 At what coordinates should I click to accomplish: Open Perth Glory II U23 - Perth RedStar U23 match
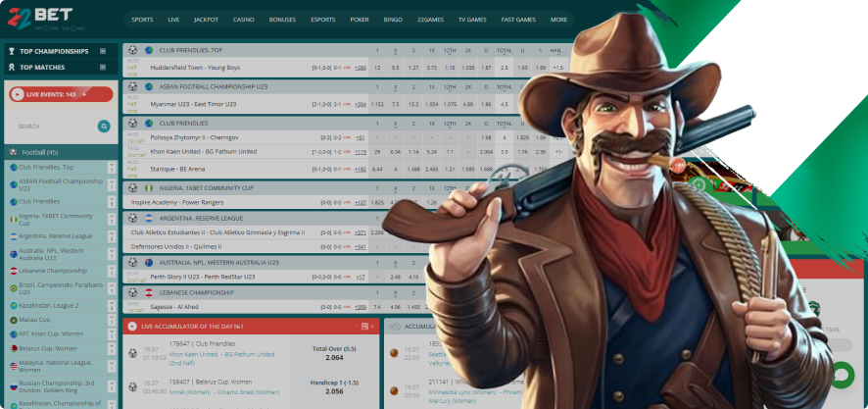(202, 277)
